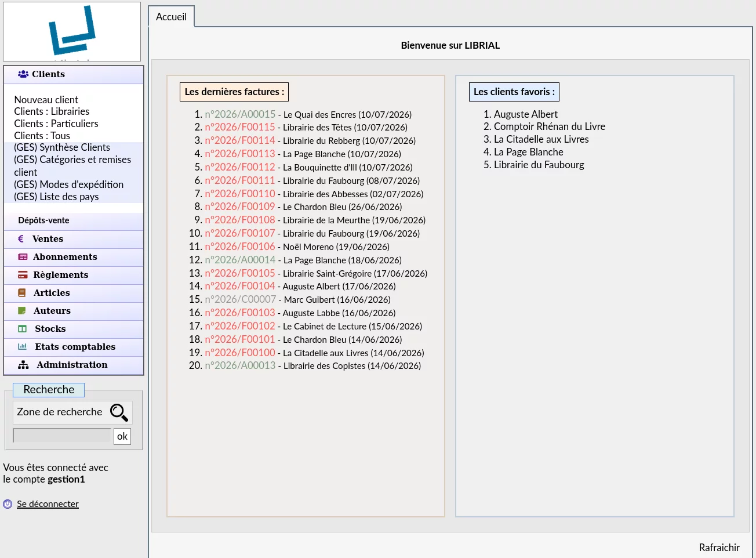Open (GES) Modes d'expédition
756x558 pixels.
(x=68, y=184)
